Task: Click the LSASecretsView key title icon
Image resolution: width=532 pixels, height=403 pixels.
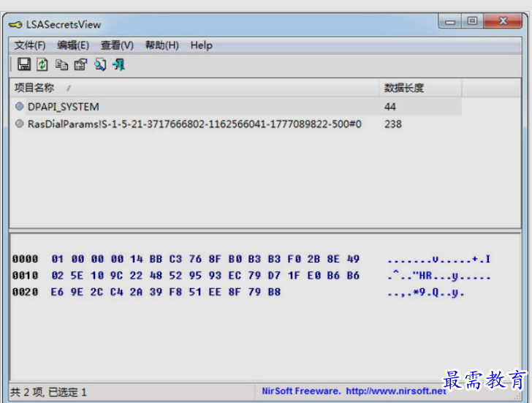Action: tap(15, 25)
